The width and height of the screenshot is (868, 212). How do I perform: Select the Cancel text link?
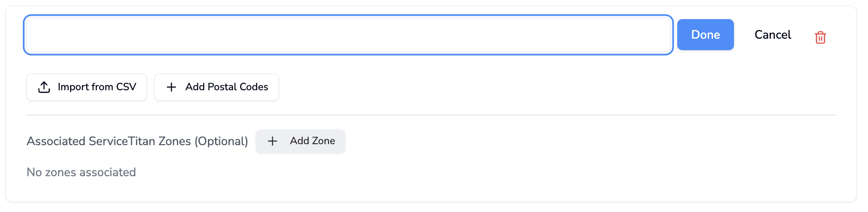coord(773,34)
